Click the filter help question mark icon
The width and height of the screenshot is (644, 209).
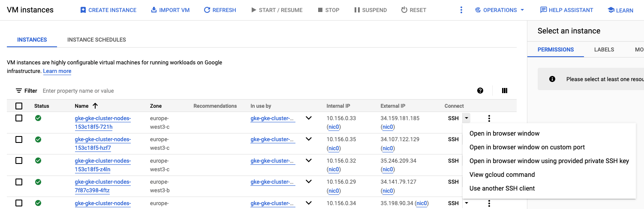tap(480, 91)
